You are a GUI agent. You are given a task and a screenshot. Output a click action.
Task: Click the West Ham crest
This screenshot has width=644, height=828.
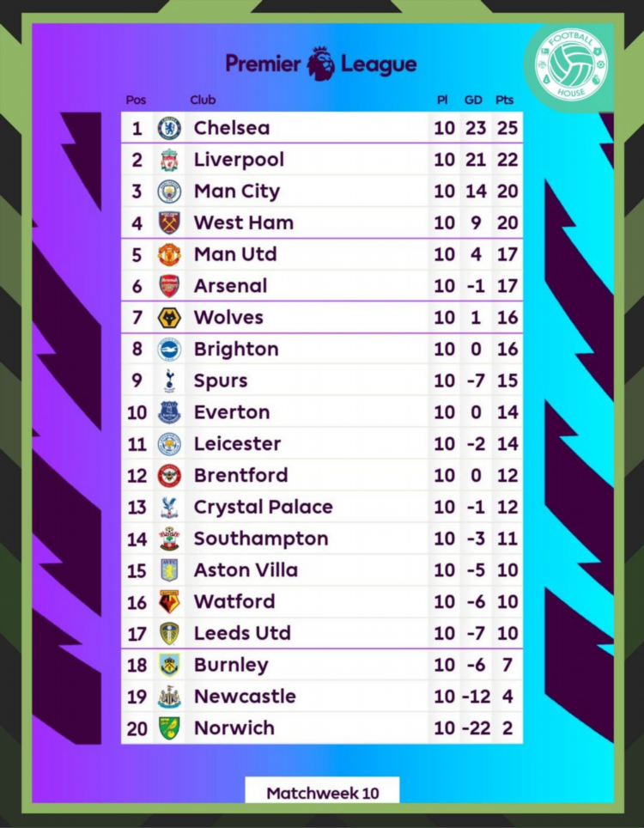coord(169,222)
